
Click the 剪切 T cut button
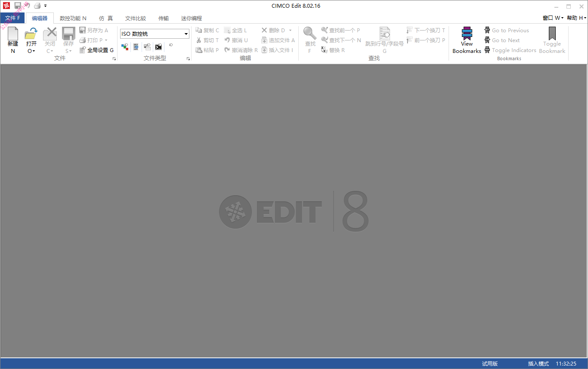207,40
